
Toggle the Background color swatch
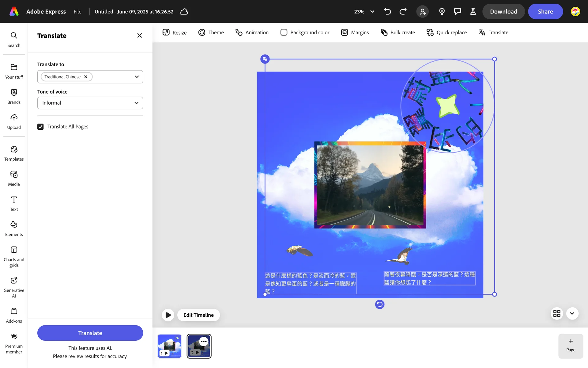pyautogui.click(x=284, y=33)
